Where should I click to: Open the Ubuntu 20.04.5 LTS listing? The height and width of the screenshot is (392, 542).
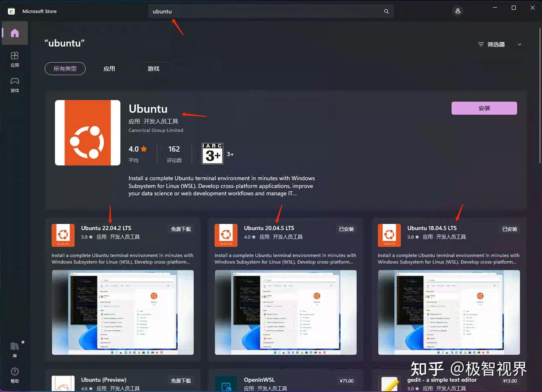tap(269, 228)
